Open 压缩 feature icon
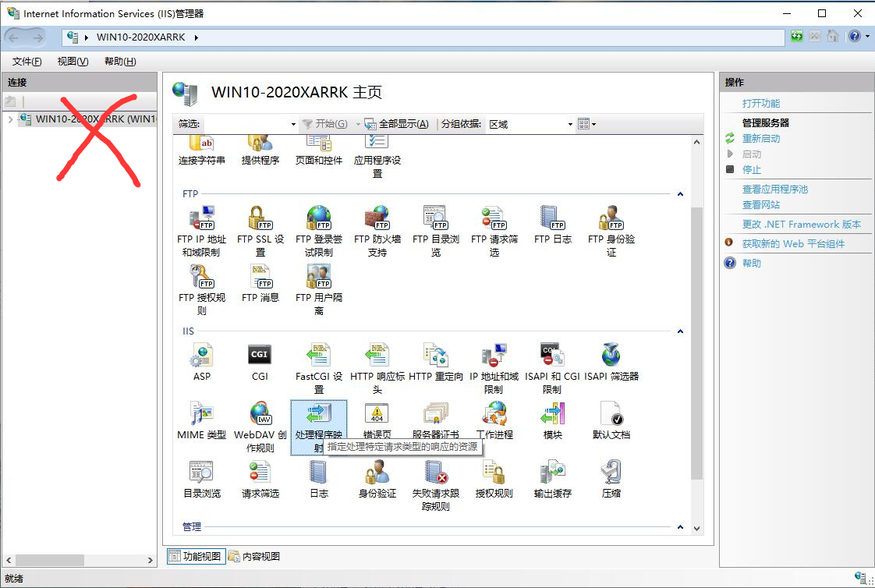Image resolution: width=875 pixels, height=588 pixels. 611,480
